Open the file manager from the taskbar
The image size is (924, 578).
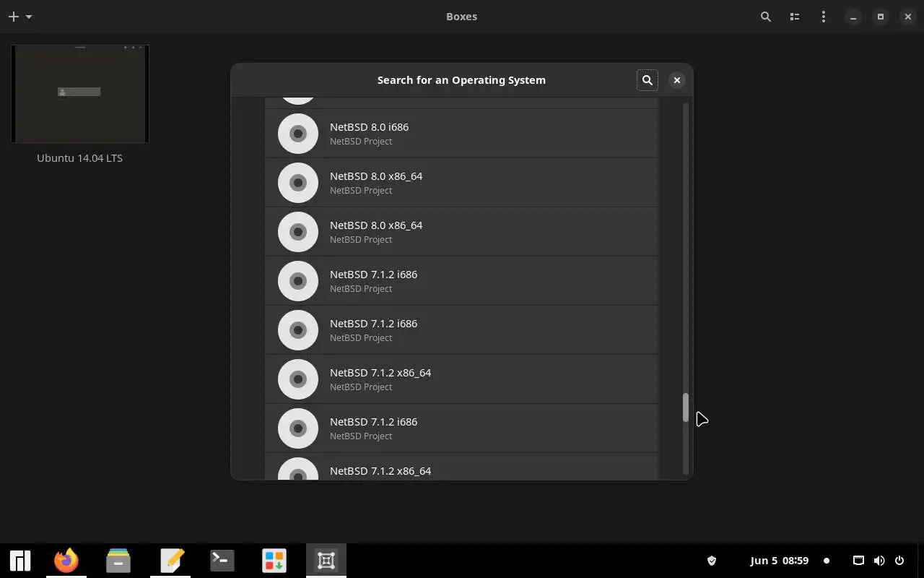(x=118, y=561)
